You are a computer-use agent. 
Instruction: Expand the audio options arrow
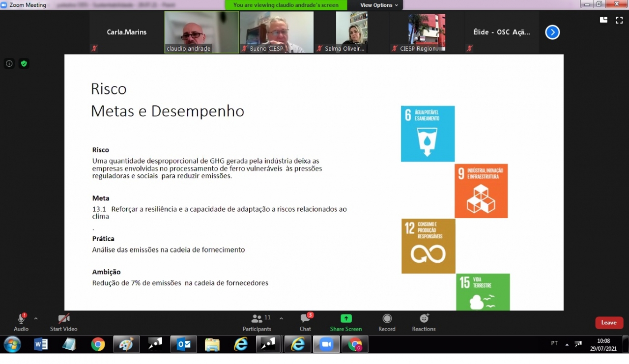click(36, 318)
